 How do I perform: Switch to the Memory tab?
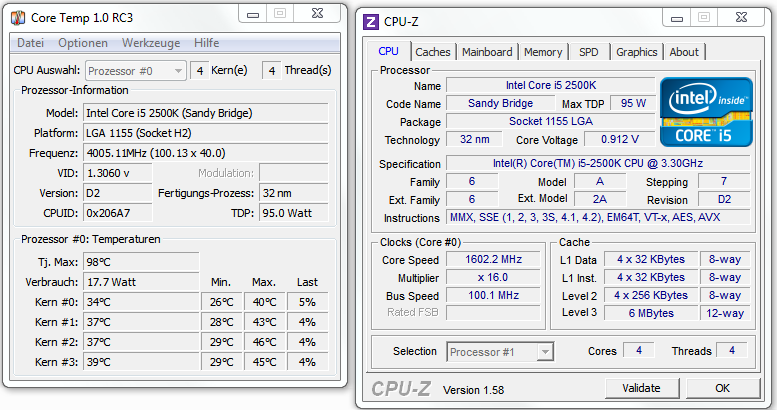coord(543,52)
